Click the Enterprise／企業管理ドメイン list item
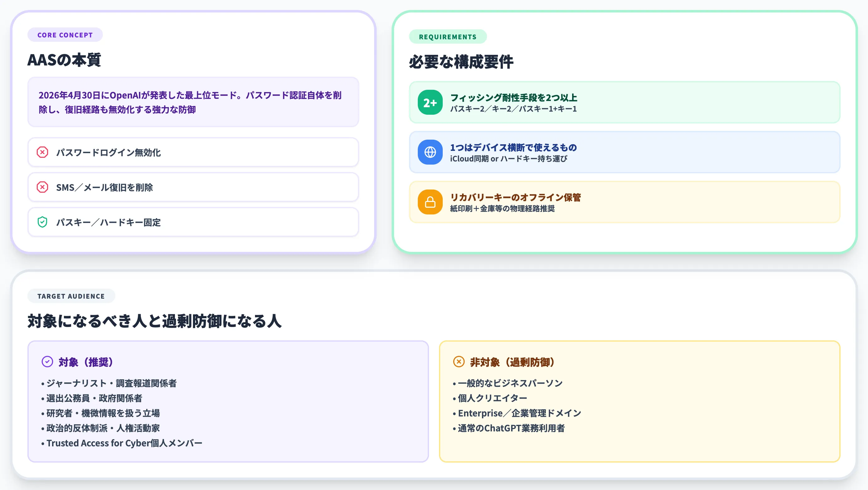Viewport: 868px width, 490px height. [x=517, y=413]
